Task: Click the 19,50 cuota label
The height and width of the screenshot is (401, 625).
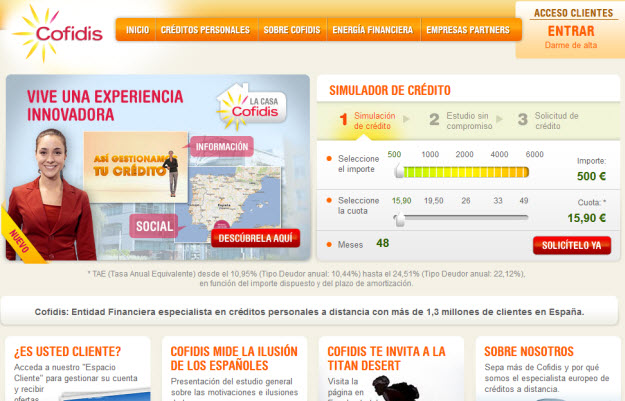Action: (433, 201)
